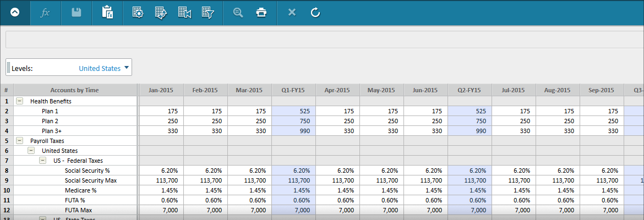This screenshot has height=220, width=644.
Task: Click FUTA Max cell for Jan-2015
Action: coord(161,210)
